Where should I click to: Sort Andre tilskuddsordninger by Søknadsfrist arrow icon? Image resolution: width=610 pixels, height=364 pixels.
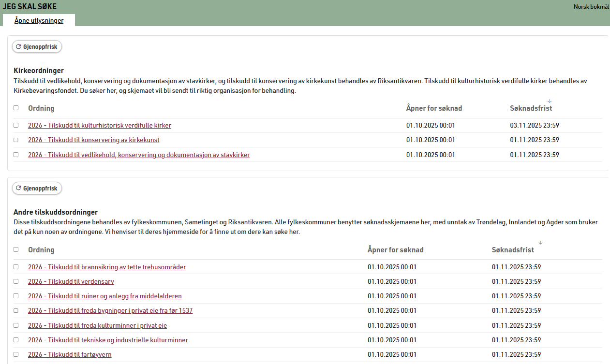(540, 243)
